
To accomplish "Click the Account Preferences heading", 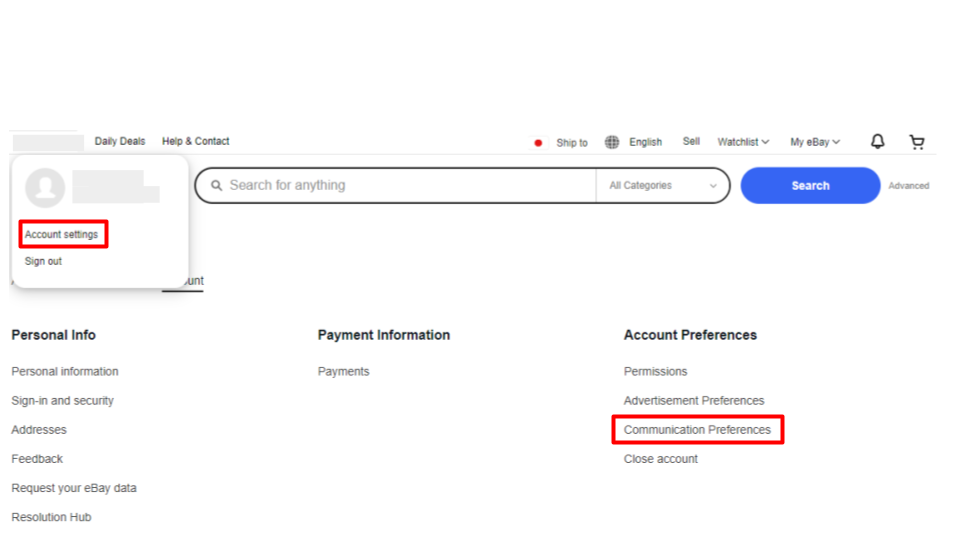I will tap(690, 335).
